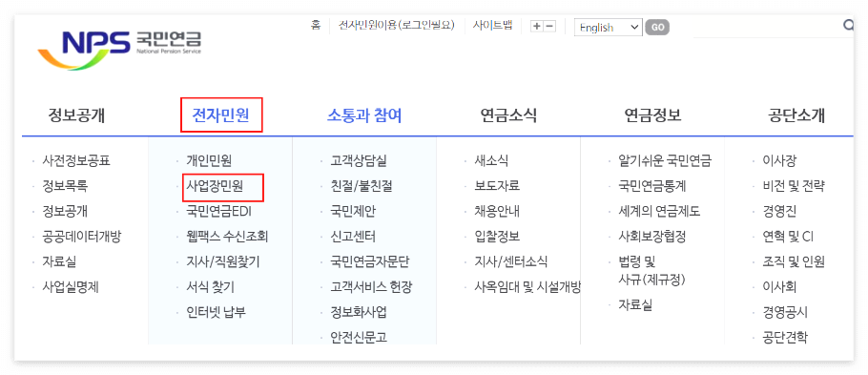This screenshot has height=375, width=868.
Task: Select the 전자민원 main menu
Action: [220, 115]
